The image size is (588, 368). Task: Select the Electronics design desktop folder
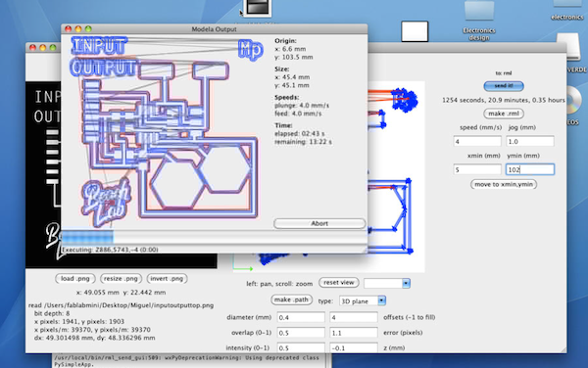point(479,21)
